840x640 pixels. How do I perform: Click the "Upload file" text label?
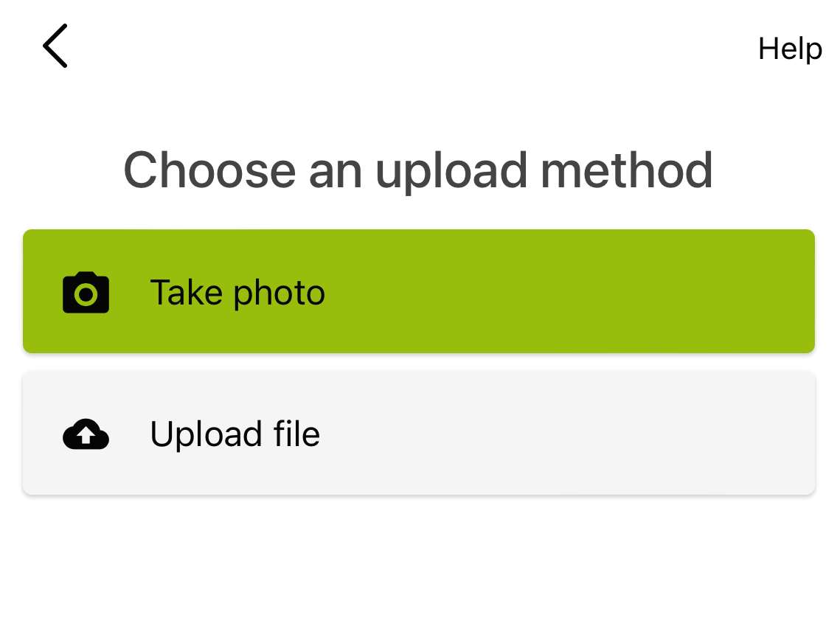[235, 434]
